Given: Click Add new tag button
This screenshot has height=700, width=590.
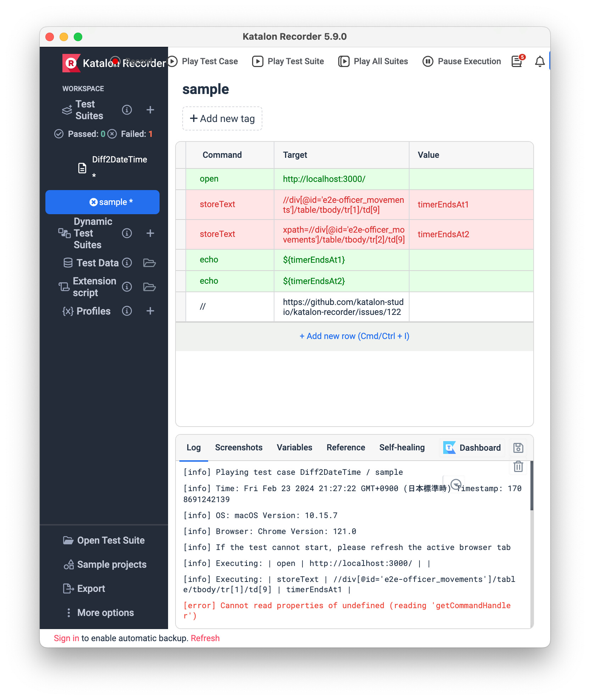Looking at the screenshot, I should pos(222,118).
